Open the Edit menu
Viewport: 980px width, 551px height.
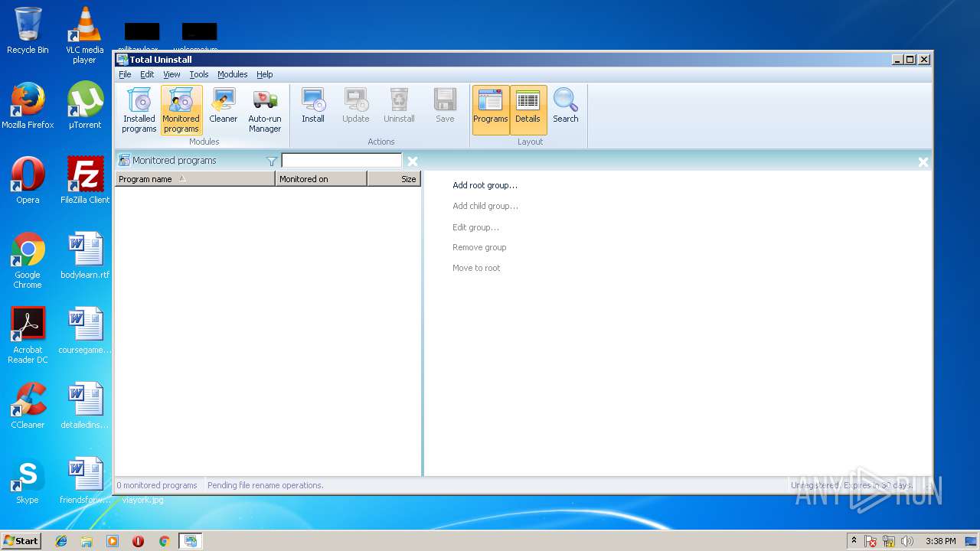[x=147, y=74]
